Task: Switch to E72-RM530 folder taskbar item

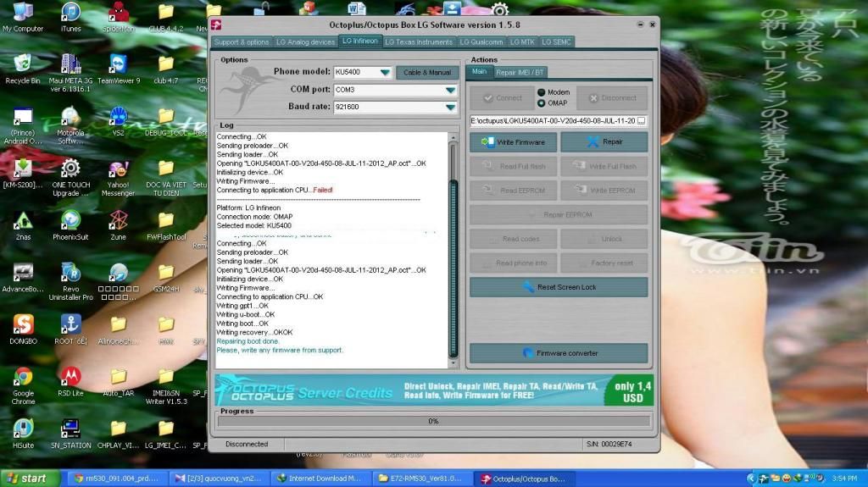Action: [420, 479]
